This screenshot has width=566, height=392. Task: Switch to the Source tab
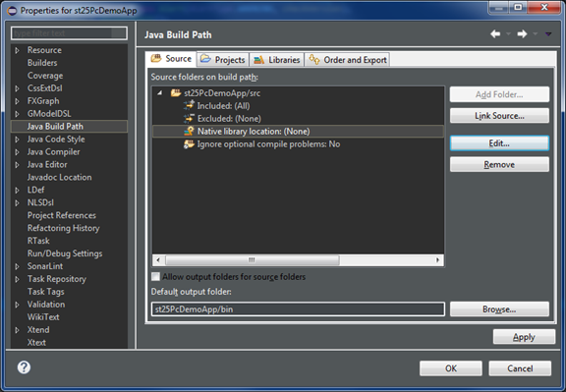point(171,59)
